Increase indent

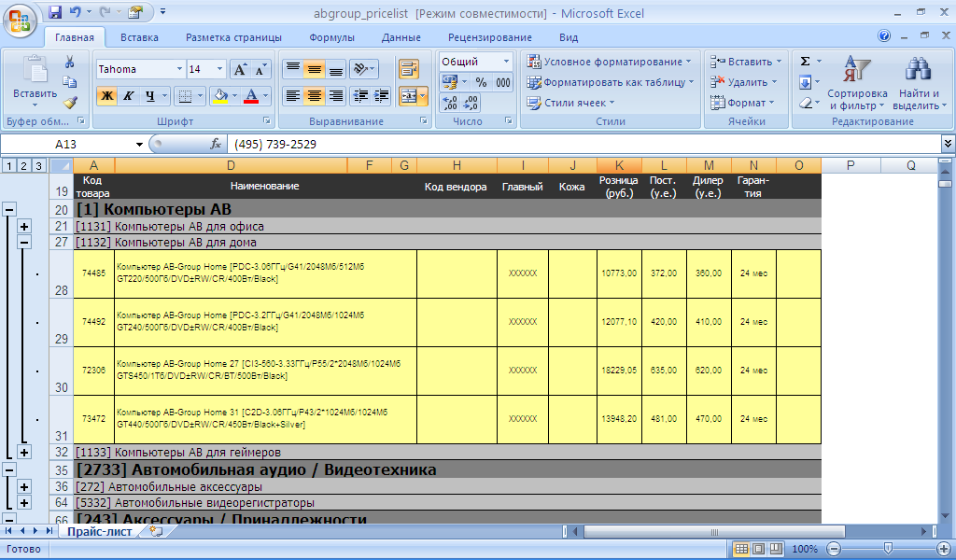pyautogui.click(x=382, y=96)
